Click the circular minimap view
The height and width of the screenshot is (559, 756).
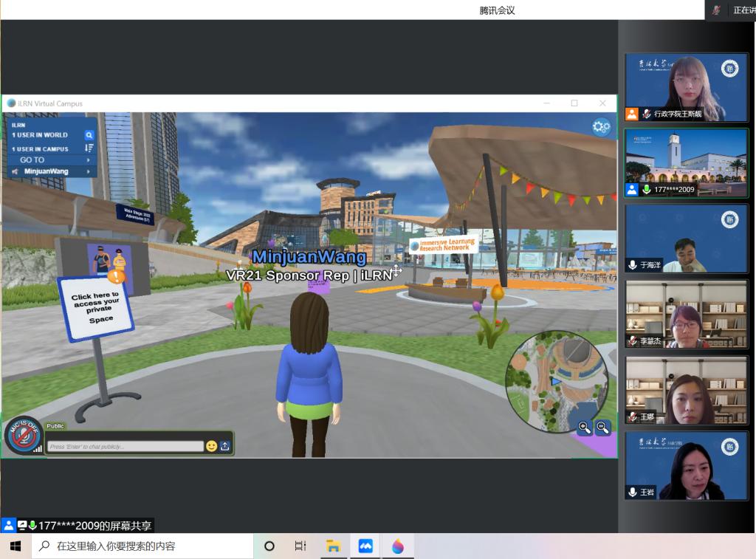(554, 377)
